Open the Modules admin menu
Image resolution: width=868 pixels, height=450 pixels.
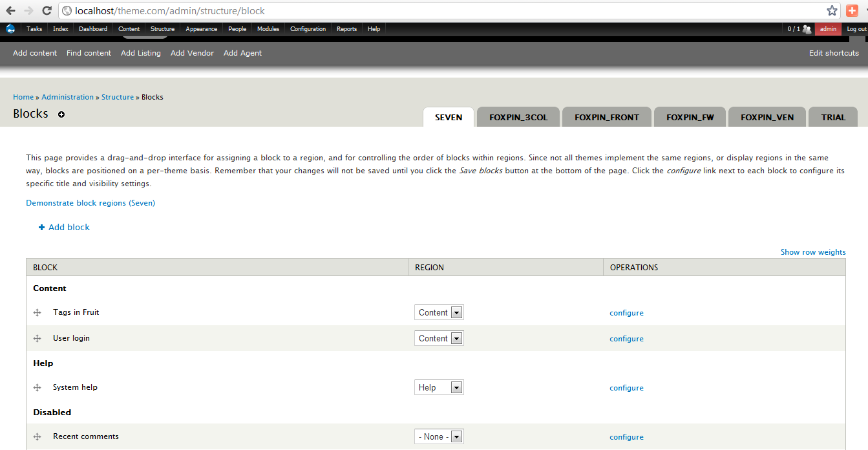[x=268, y=28]
